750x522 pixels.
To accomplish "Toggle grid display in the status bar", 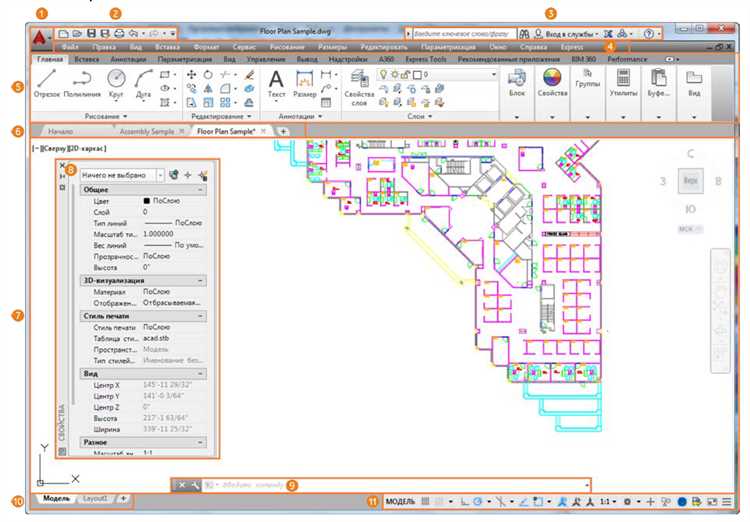I will pos(425,501).
